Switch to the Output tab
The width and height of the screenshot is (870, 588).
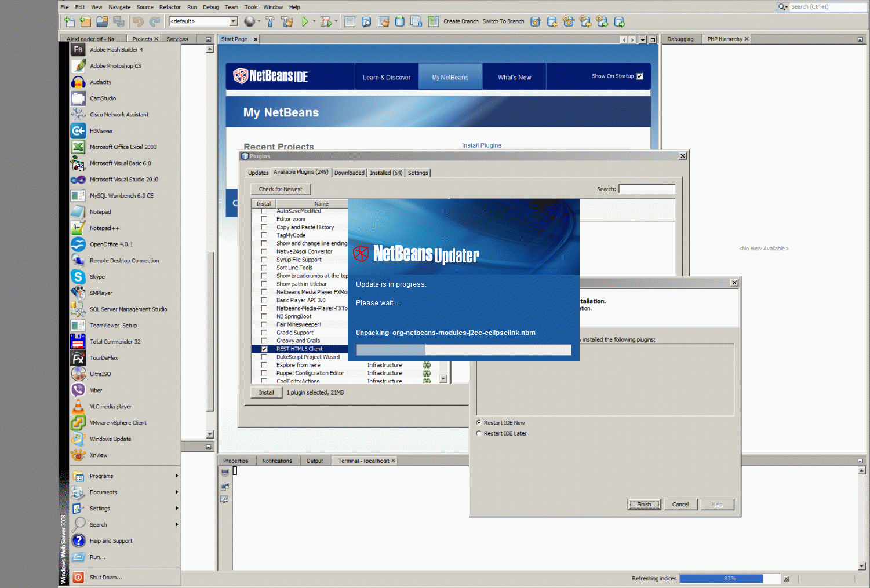click(x=315, y=461)
